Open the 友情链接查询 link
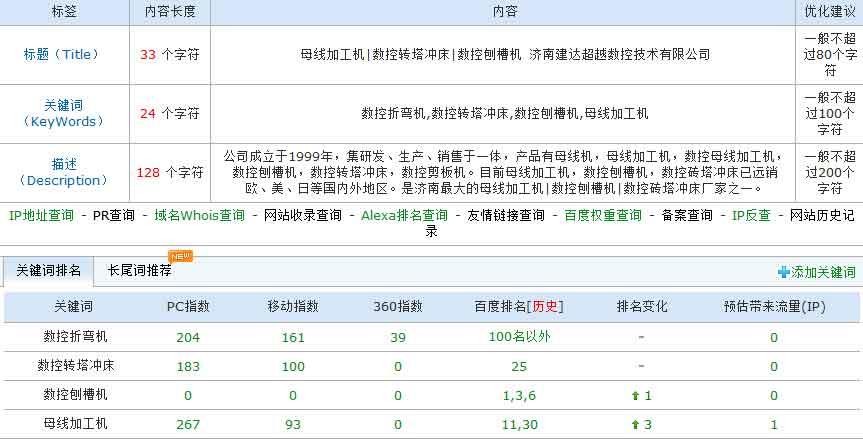863x440 pixels. point(505,215)
